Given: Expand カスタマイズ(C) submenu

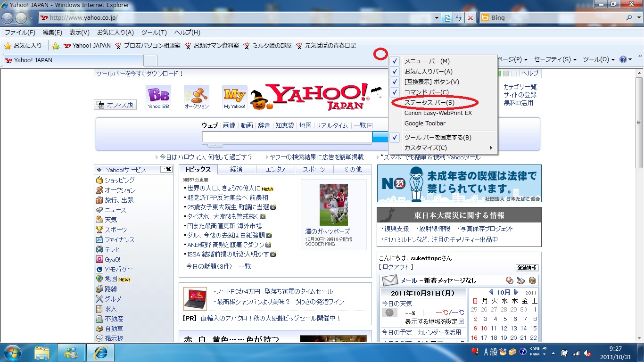Looking at the screenshot, I should [443, 148].
